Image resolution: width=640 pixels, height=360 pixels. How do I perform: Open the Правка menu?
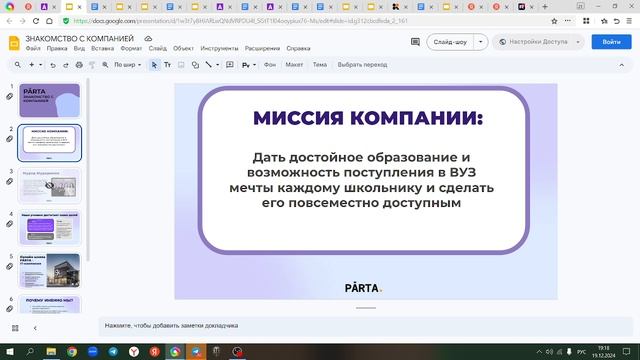click(x=57, y=48)
